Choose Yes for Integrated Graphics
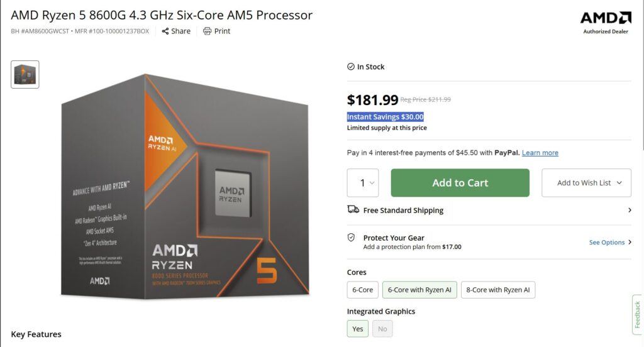The image size is (644, 347). (x=358, y=329)
